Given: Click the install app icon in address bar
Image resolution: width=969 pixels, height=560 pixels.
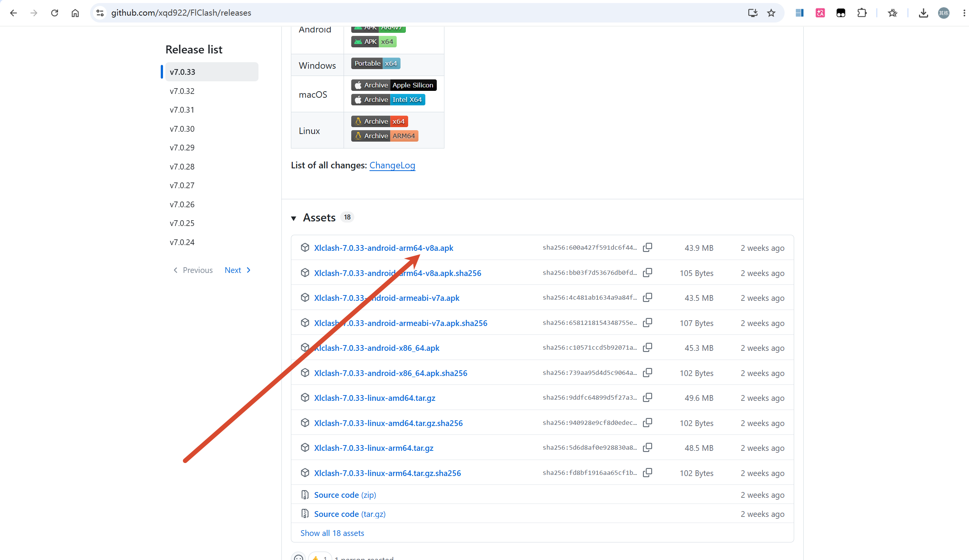Looking at the screenshot, I should (x=753, y=13).
